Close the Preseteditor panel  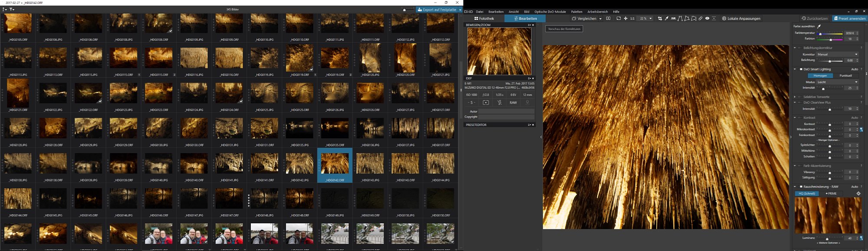tap(533, 125)
